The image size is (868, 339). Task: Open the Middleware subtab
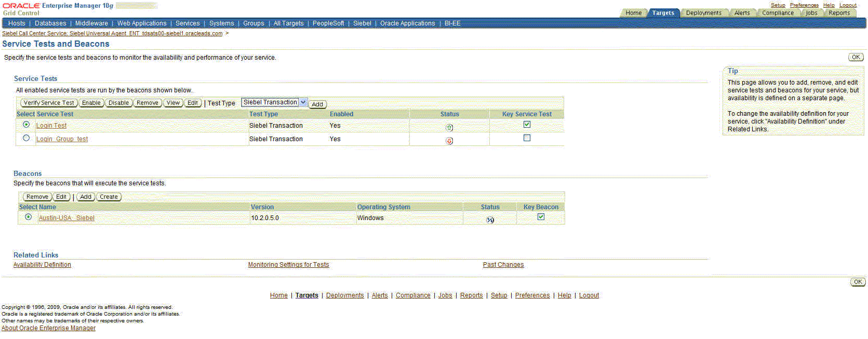tap(91, 23)
